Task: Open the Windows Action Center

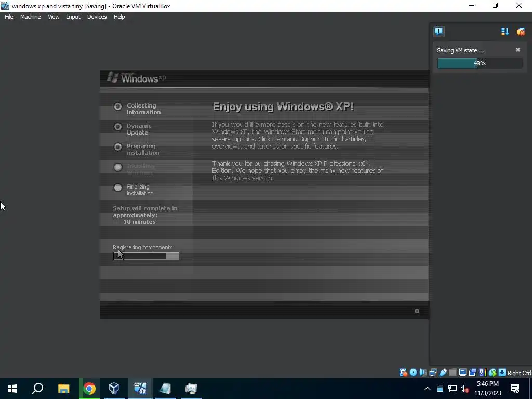Action: 515,389
